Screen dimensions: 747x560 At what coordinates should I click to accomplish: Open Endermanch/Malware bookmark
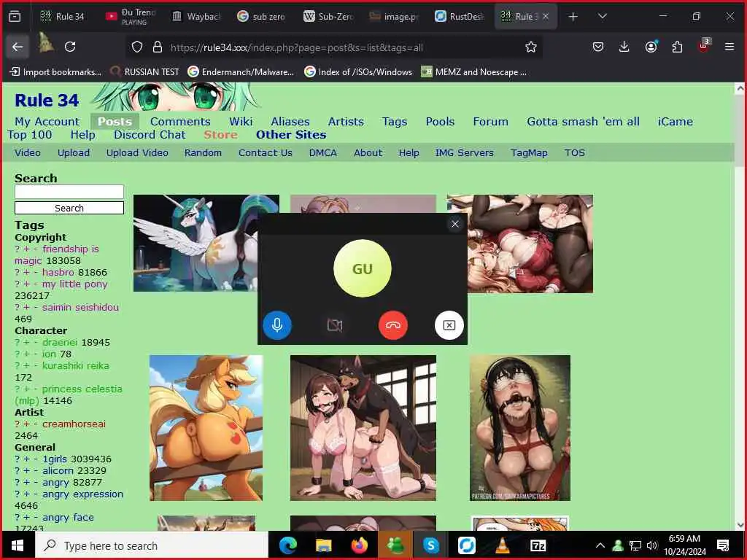point(241,72)
